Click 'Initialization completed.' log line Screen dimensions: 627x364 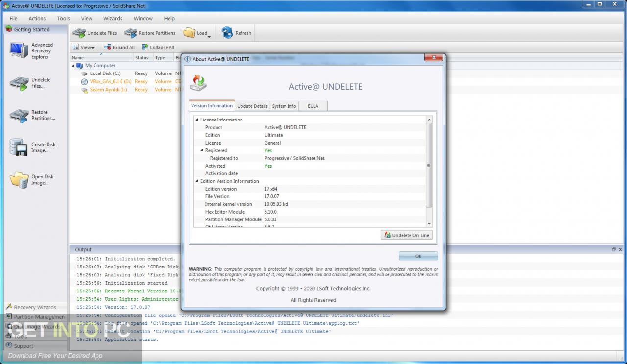pyautogui.click(x=125, y=259)
